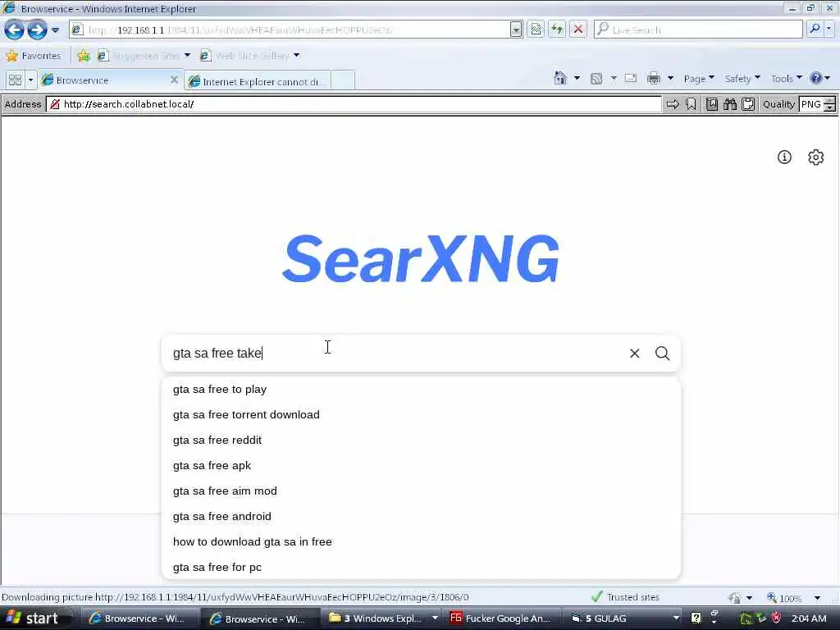This screenshot has height=630, width=840.
Task: Click the Trusted sites status indicator
Action: pyautogui.click(x=625, y=597)
